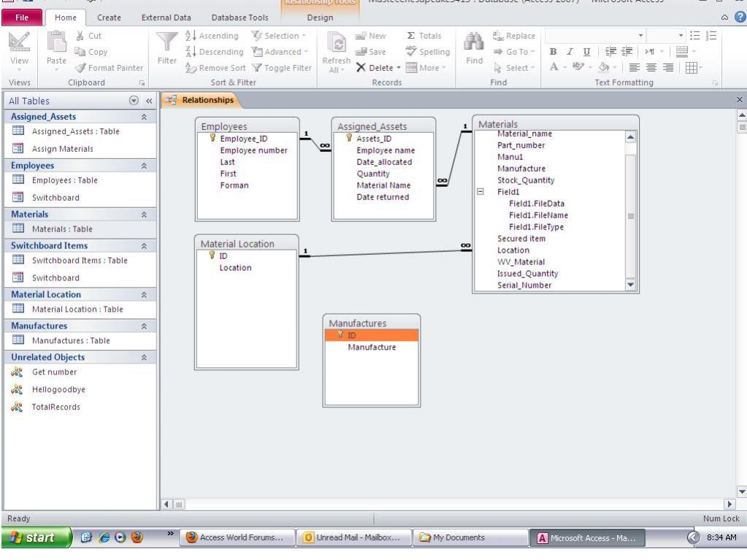Open the Selection filter dropdown

(279, 36)
